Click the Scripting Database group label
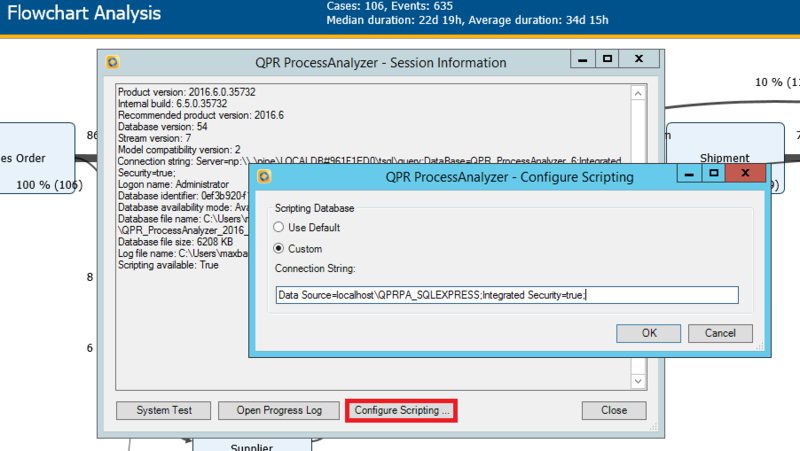This screenshot has height=451, width=800. [x=314, y=208]
